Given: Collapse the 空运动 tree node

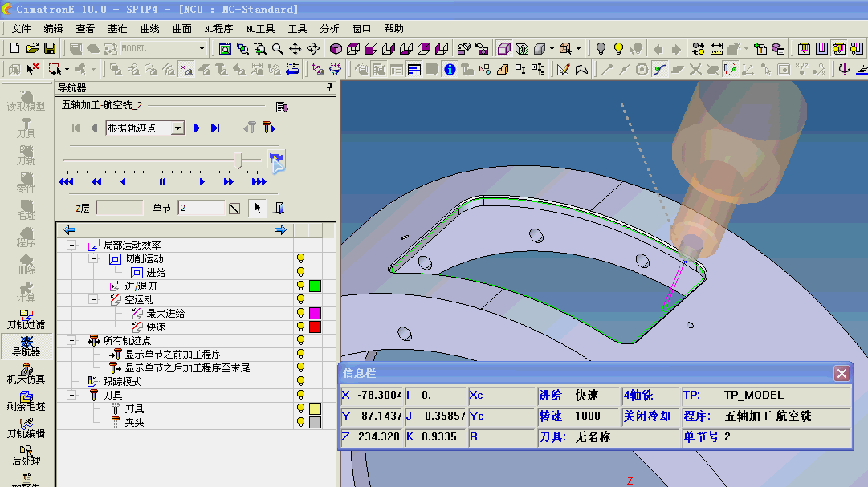Looking at the screenshot, I should [94, 299].
